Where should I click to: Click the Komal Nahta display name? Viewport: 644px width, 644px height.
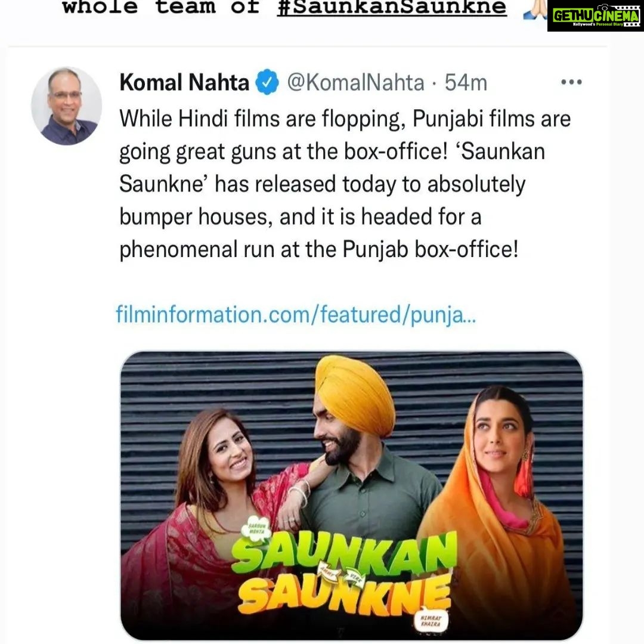click(x=184, y=82)
